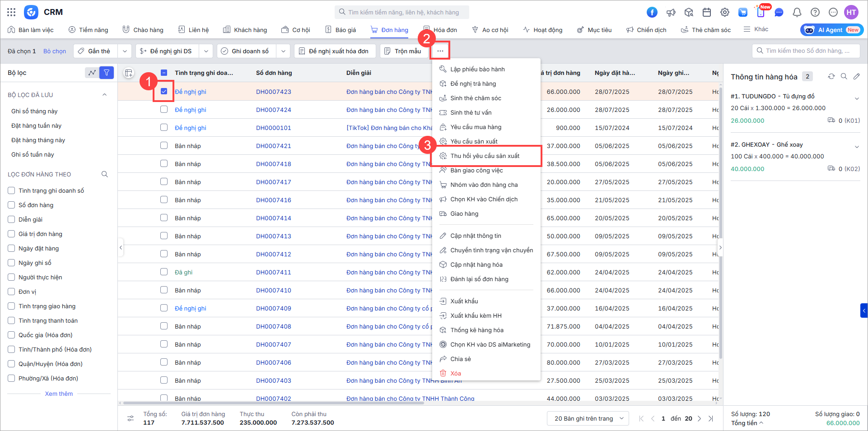The height and width of the screenshot is (431, 868).
Task: Switch to chart view icon in filter panel
Action: point(92,73)
